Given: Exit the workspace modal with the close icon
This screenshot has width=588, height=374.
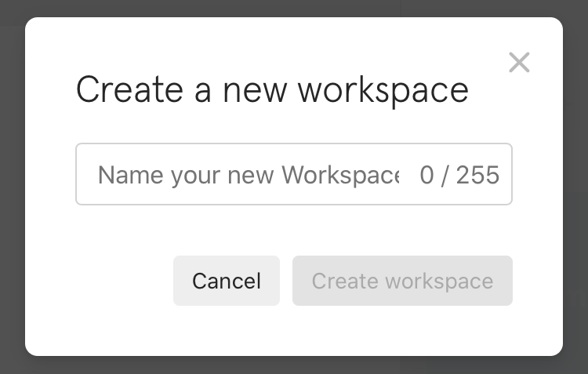Looking at the screenshot, I should coord(519,63).
